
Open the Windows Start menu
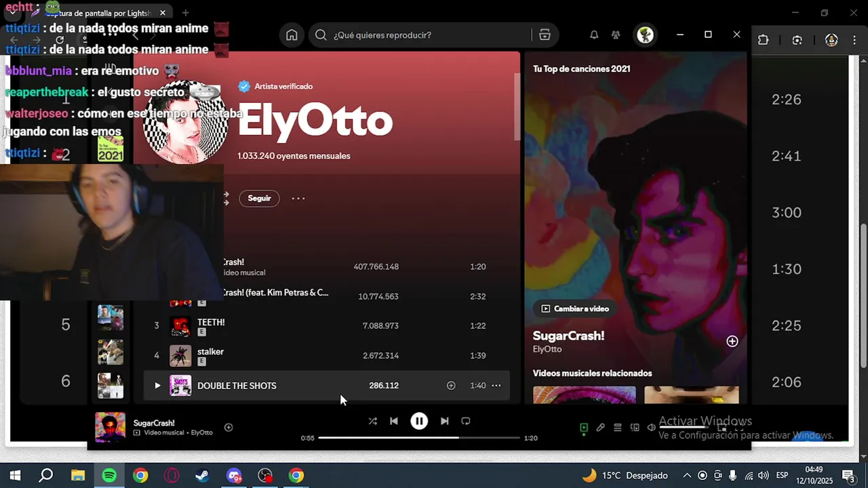[x=15, y=475]
